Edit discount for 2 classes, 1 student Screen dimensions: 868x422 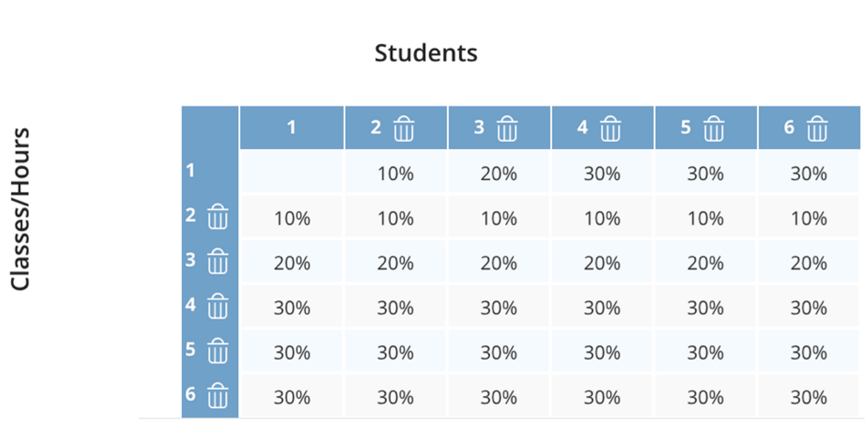coord(292,218)
